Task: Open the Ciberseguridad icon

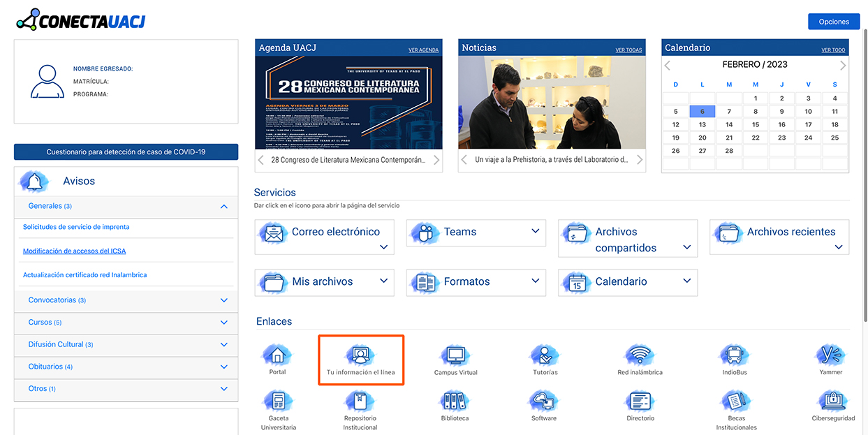Action: [832, 401]
